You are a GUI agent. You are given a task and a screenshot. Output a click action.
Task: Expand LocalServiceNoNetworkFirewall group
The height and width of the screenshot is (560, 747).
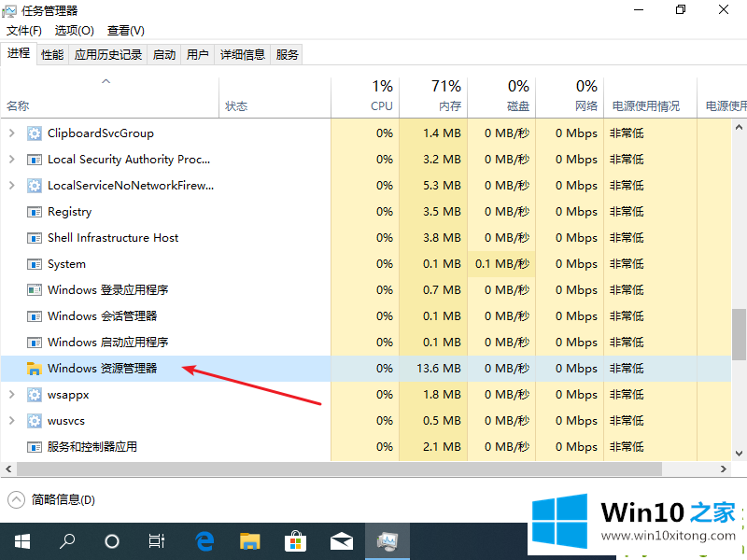[12, 186]
